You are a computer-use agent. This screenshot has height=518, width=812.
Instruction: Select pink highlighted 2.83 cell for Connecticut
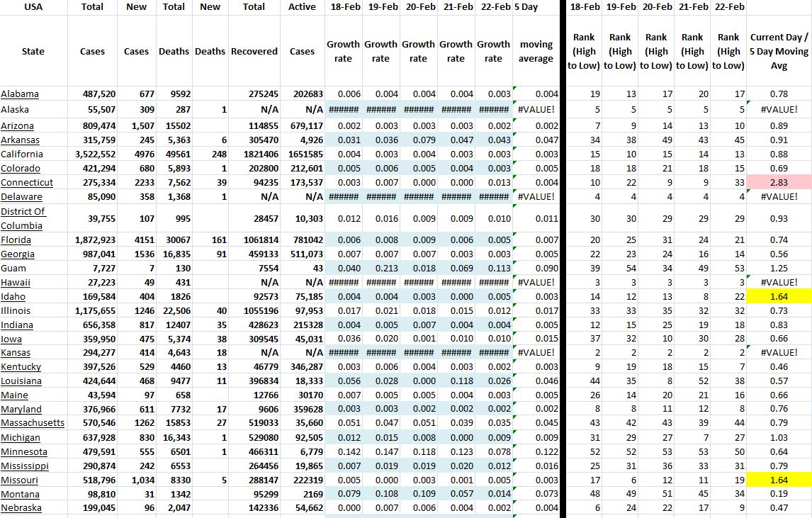point(779,182)
